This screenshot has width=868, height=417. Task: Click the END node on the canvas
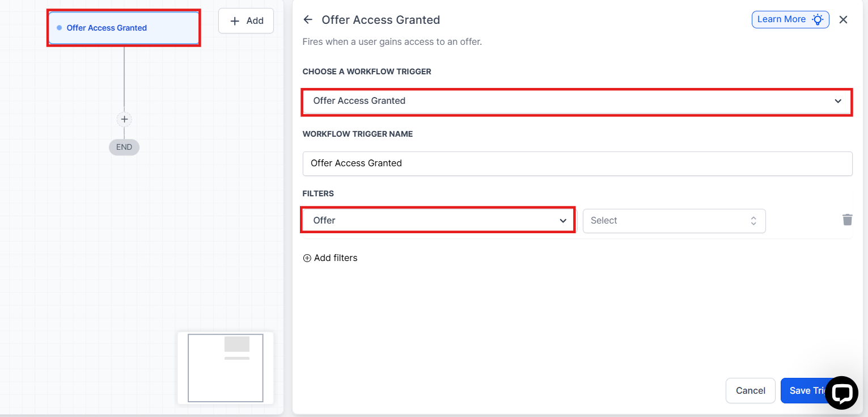[x=124, y=147]
